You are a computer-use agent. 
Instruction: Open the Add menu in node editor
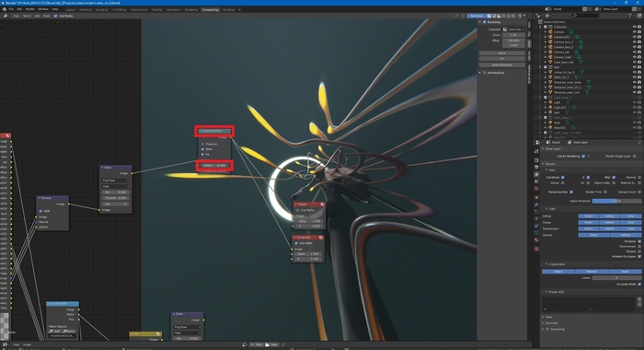pos(37,16)
